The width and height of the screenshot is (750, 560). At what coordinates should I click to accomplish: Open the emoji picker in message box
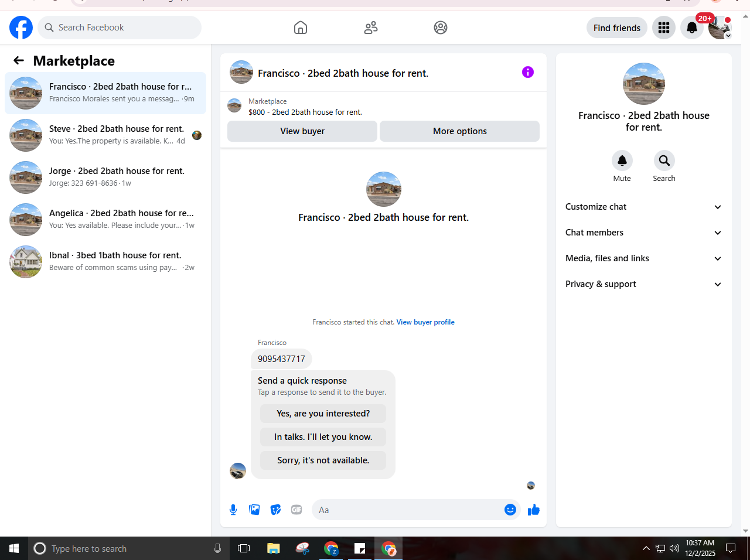(510, 510)
